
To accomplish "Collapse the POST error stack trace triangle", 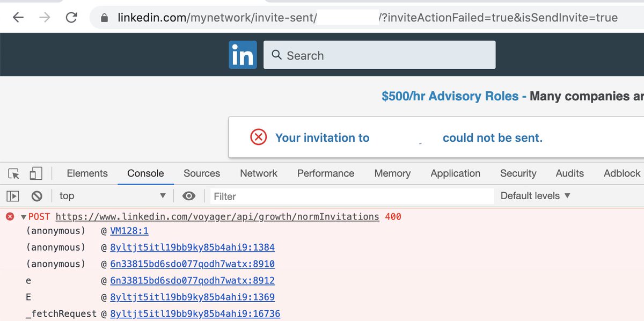I will [x=24, y=217].
